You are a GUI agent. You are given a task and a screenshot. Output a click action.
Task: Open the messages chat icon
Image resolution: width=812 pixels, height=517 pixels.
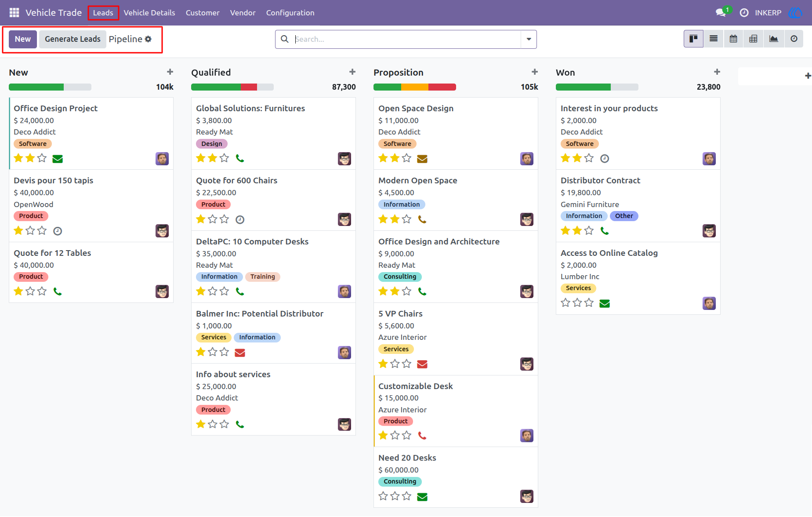coord(721,13)
